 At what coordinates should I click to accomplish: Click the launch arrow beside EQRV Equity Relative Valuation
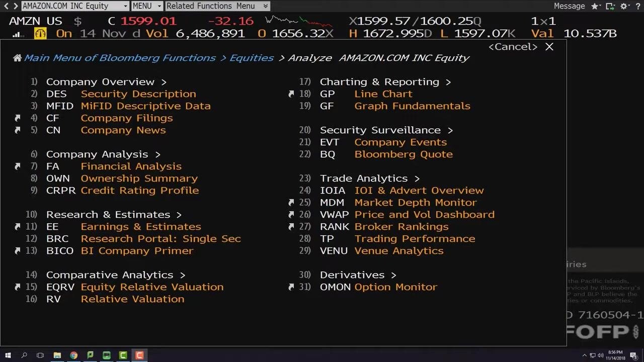(x=18, y=287)
